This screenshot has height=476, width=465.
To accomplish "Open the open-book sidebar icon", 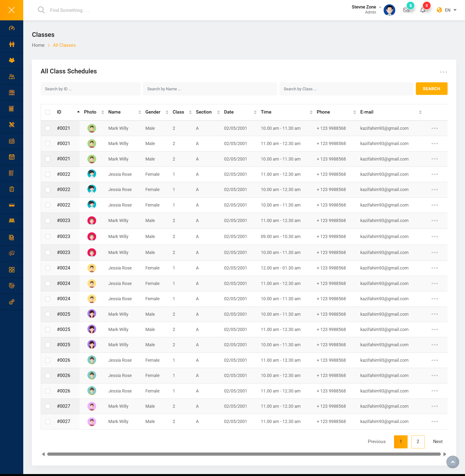I will coord(11,141).
